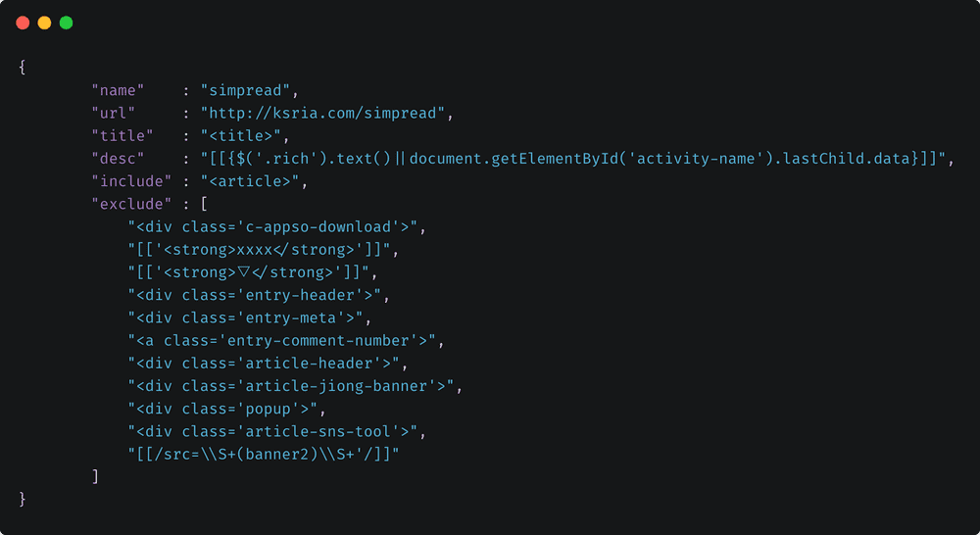Click the yellow minimize window button

pyautogui.click(x=44, y=23)
